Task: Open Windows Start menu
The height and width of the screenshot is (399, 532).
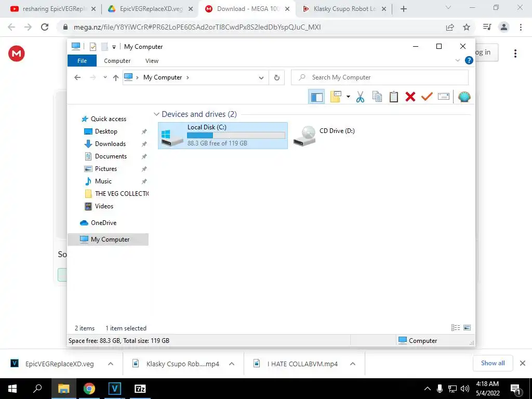Action: tap(12, 389)
